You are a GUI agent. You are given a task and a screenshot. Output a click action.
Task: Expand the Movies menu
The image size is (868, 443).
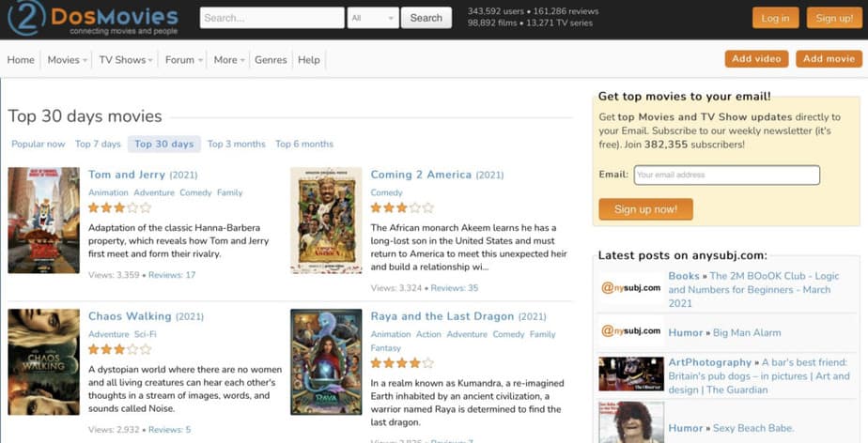click(67, 60)
